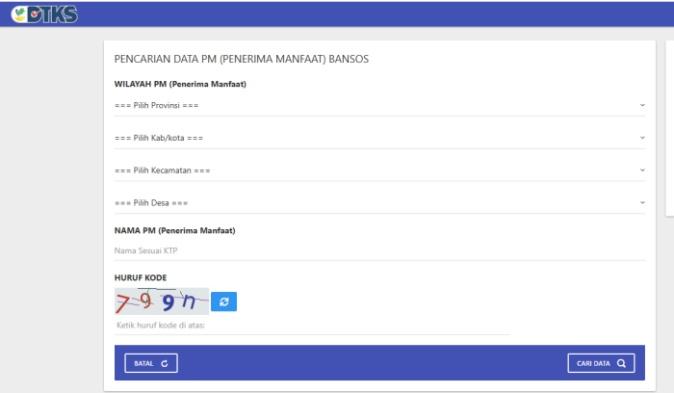Click the PENCARIAN DATA PM BANSOS heading
Viewport: 674px width, 393px height.
click(242, 59)
